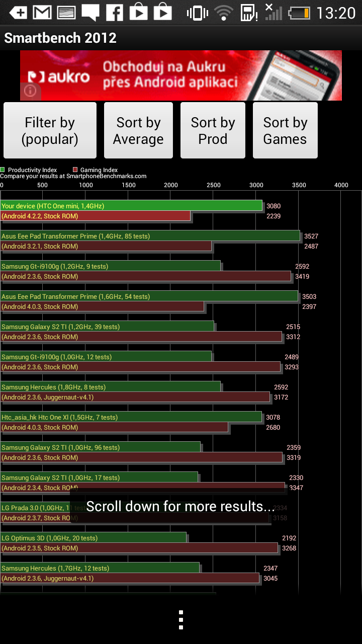Tap the Facebook notification icon

point(115,13)
